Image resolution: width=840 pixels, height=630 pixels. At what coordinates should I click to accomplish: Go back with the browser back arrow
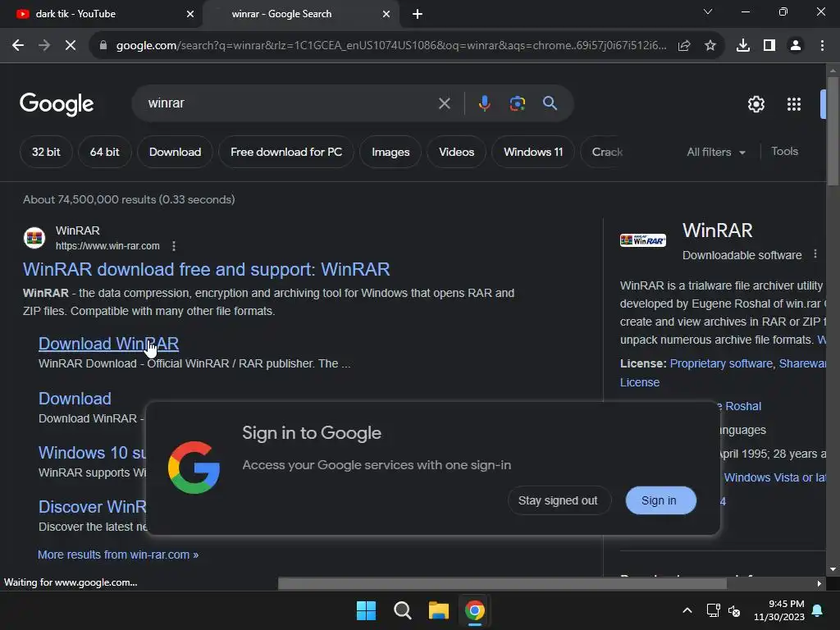tap(18, 46)
